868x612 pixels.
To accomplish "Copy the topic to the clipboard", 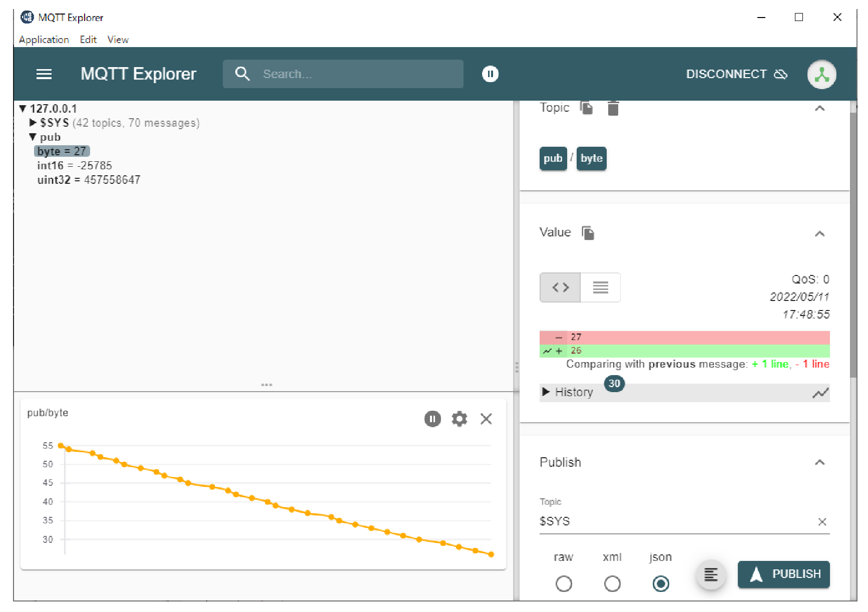I will coord(586,108).
